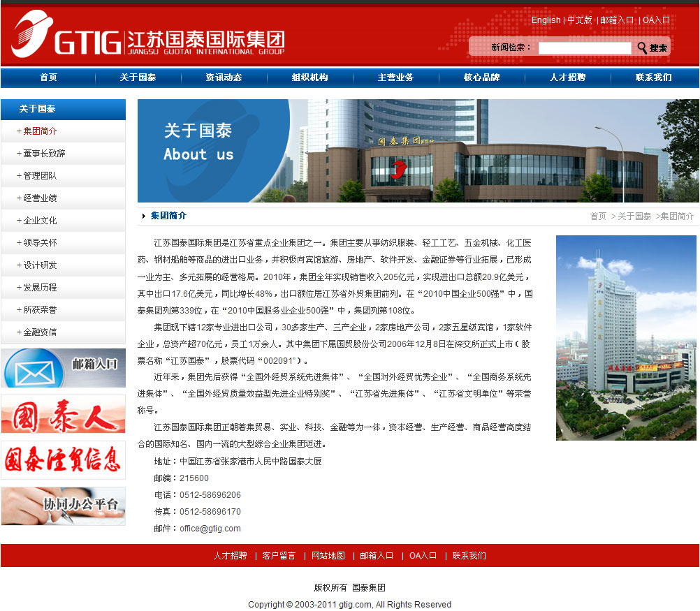This screenshot has height=611, width=700.
Task: Click the 版权所有 国泰集团 text
Action: click(x=349, y=588)
